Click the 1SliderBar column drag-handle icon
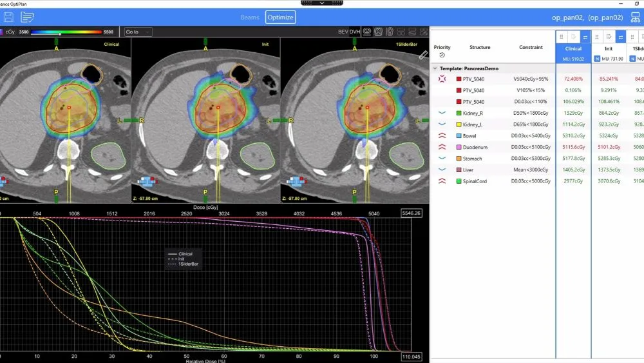644x363 pixels. coord(632,37)
